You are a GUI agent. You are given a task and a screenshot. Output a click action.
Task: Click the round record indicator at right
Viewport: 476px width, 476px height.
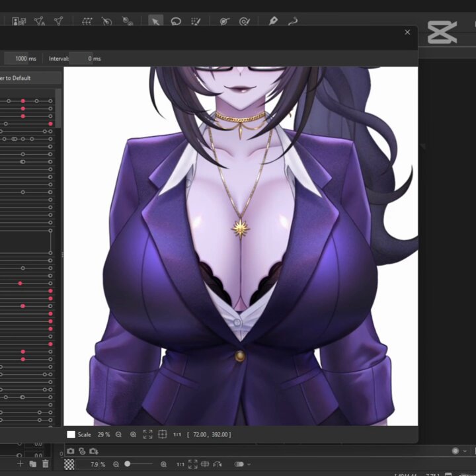coord(455,451)
